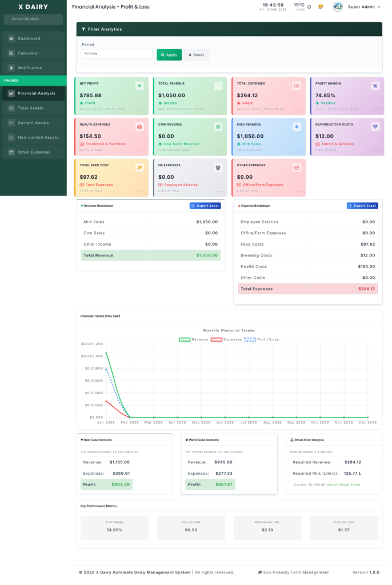The image size is (392, 585).
Task: Click the green Apply filter button
Action: [169, 55]
